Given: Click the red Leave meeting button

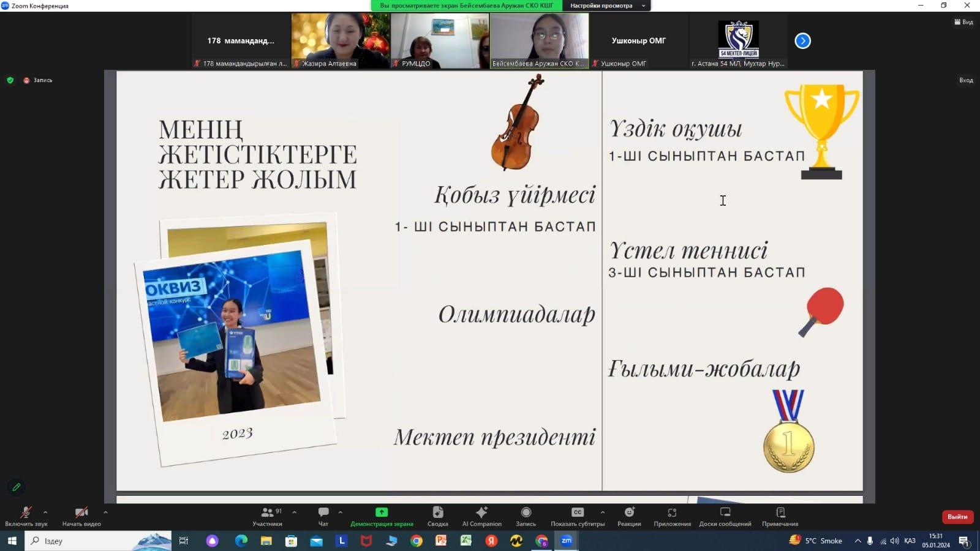Looking at the screenshot, I should click(x=957, y=517).
